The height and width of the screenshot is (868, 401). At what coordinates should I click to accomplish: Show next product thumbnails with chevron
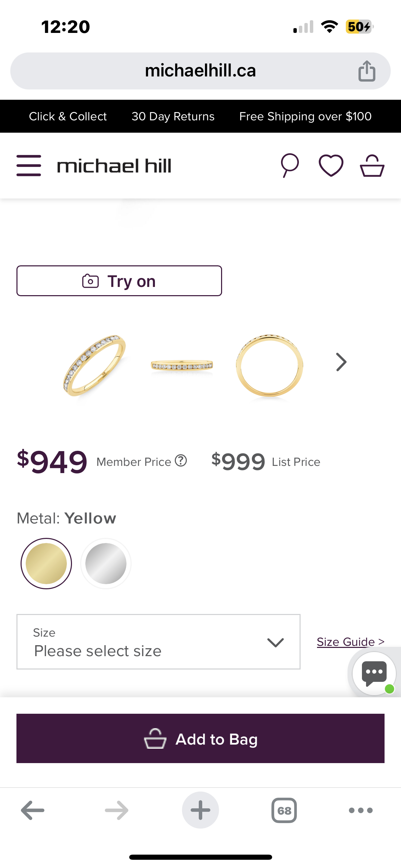click(x=341, y=362)
